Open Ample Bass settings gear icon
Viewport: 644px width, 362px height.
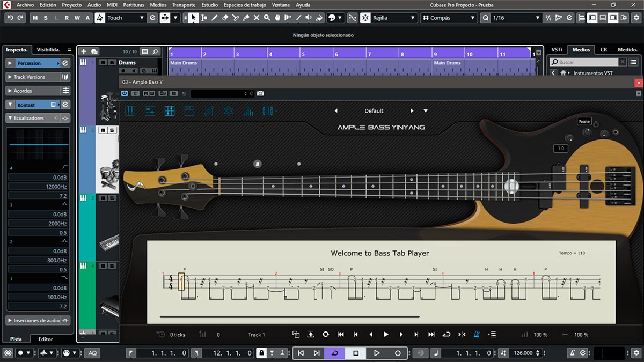pyautogui.click(x=229, y=111)
